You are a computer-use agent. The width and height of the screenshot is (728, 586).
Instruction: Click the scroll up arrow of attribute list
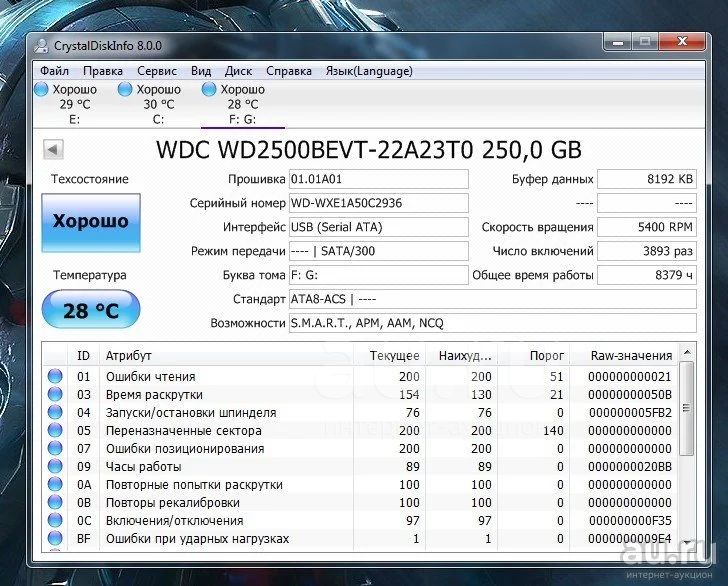click(687, 352)
